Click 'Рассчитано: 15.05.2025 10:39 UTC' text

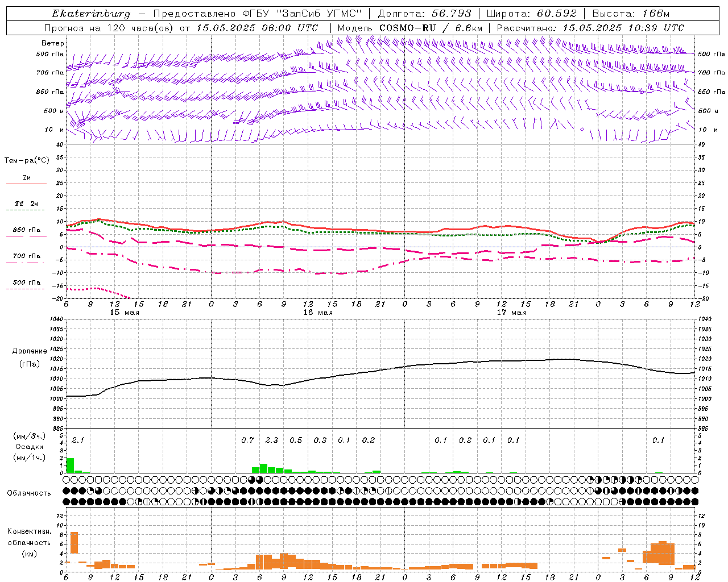590,28
